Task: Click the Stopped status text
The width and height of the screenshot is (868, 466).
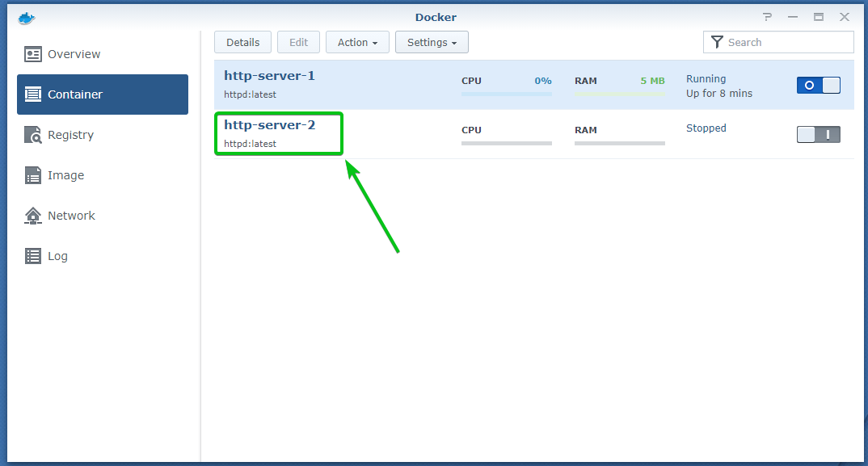Action: click(706, 128)
